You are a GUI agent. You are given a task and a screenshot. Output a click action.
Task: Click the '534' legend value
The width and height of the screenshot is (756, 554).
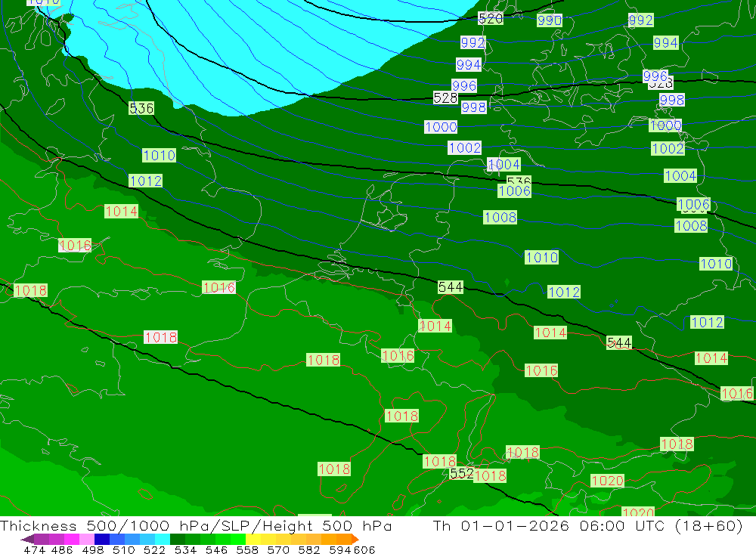coord(185,549)
